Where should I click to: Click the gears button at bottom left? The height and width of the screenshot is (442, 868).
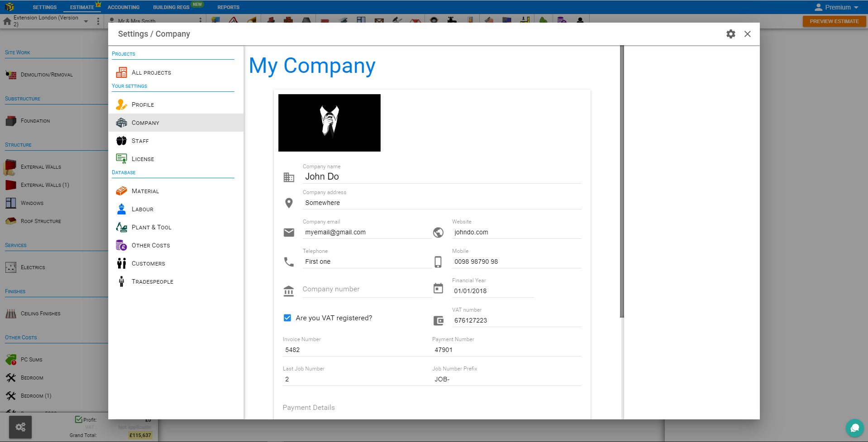point(20,427)
